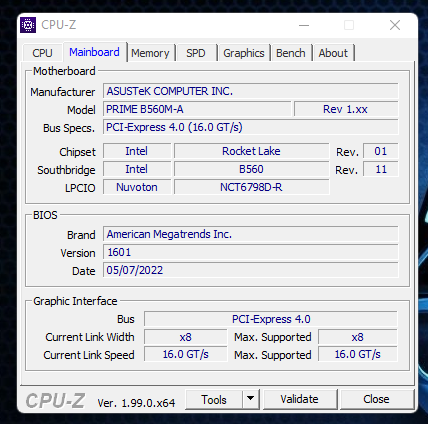Switch to the CPU tab

42,53
